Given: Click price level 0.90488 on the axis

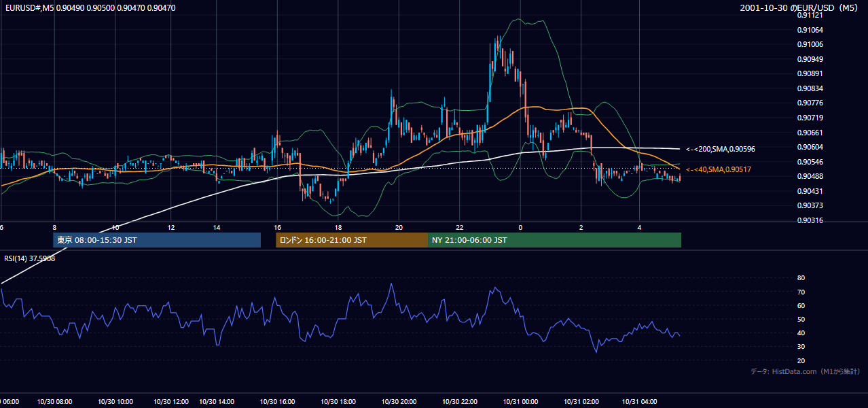Looking at the screenshot, I should click(x=810, y=176).
